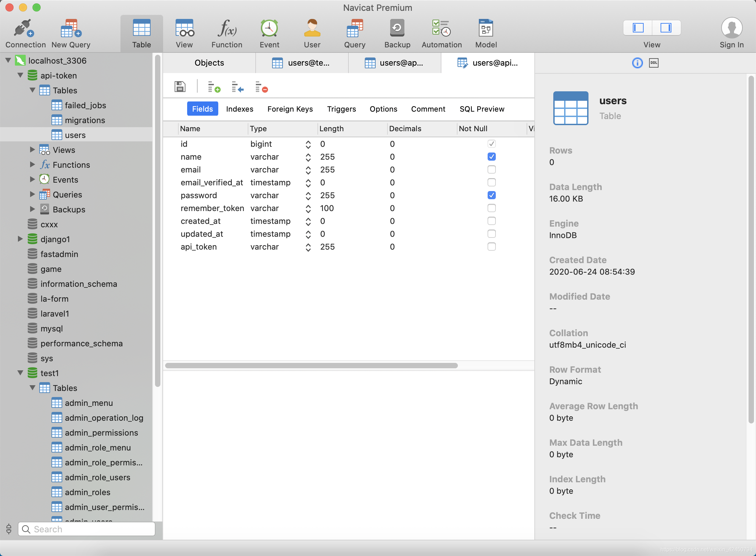Click the Insert Field icon
Viewport: 756px width, 556px height.
coord(237,87)
